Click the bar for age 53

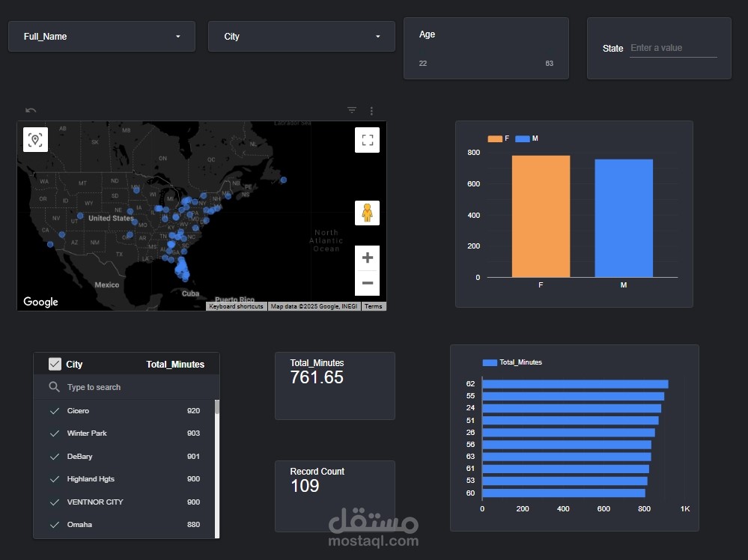click(565, 481)
